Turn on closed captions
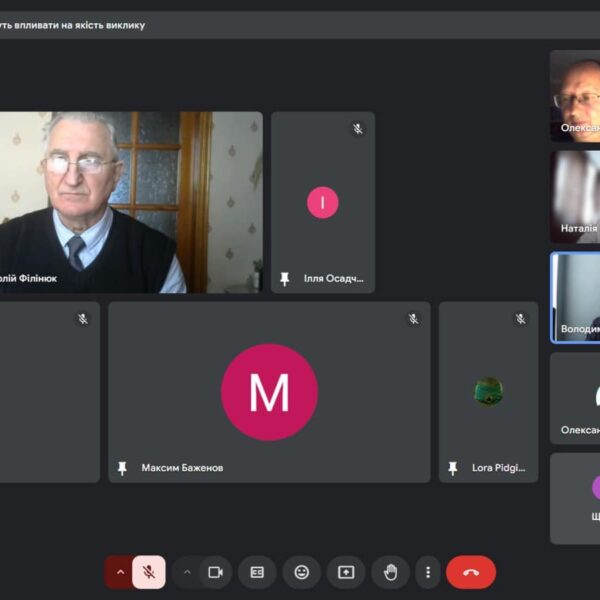Screen dimensions: 600x600 tap(257, 572)
